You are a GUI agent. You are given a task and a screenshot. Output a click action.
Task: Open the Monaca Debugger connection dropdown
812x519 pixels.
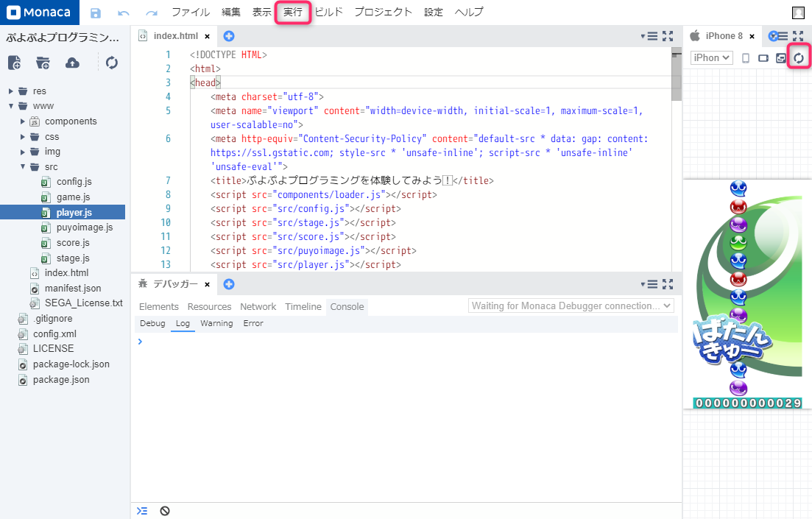click(x=571, y=306)
